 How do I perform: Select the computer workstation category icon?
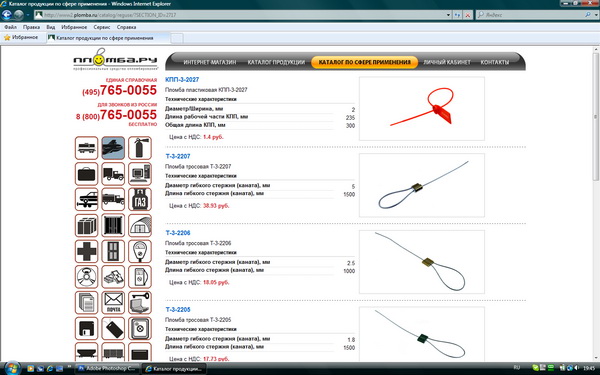point(140,174)
